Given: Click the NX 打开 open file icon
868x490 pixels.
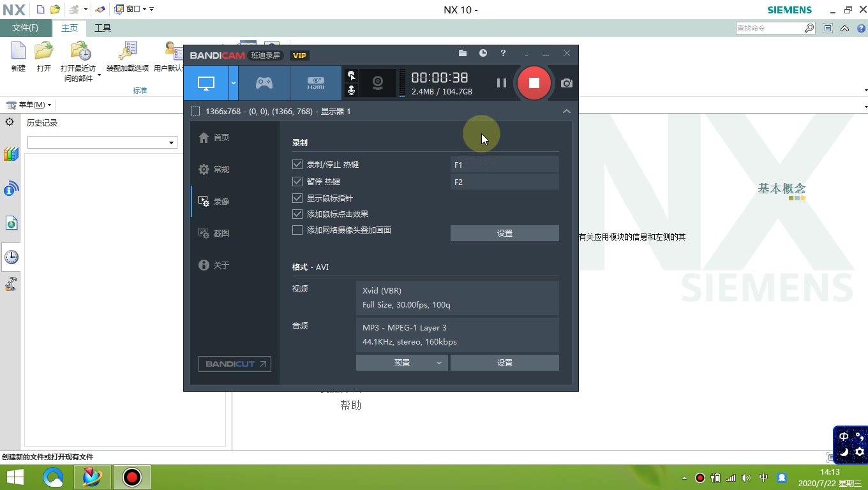Looking at the screenshot, I should [x=43, y=57].
